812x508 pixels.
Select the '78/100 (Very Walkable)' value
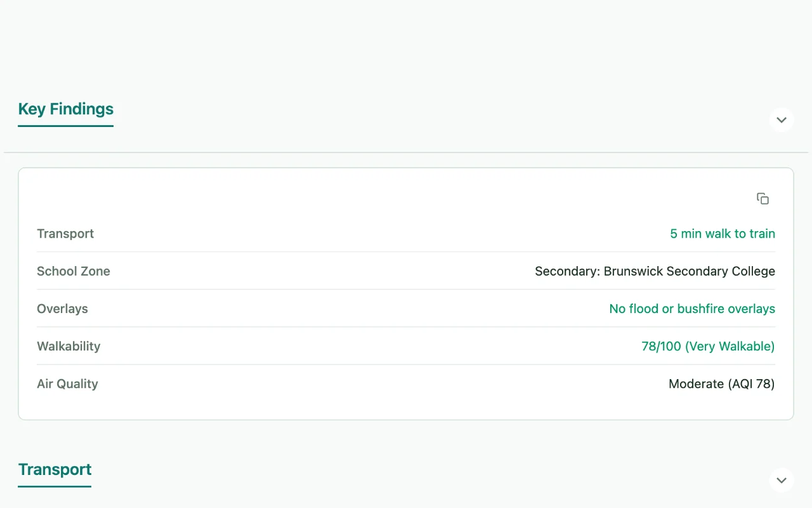click(708, 346)
